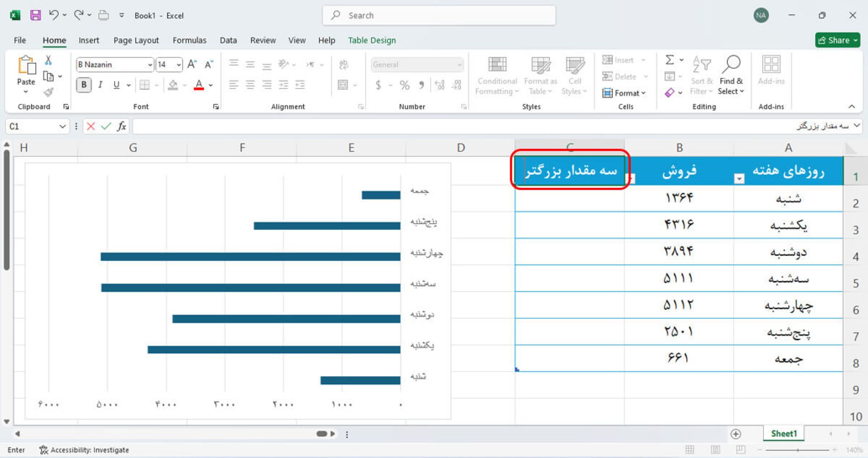
Task: Toggle Bold formatting
Action: (x=84, y=84)
